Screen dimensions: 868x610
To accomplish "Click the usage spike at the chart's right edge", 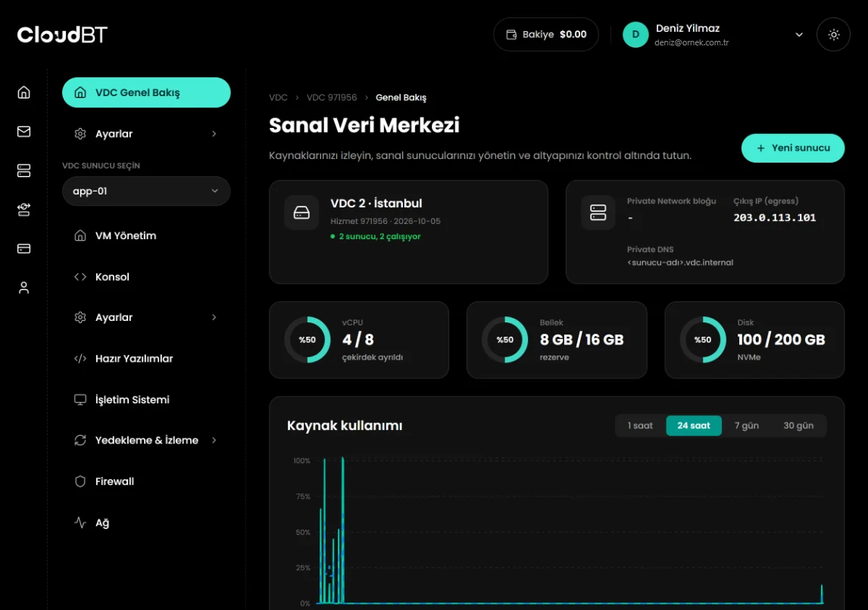I will click(x=822, y=594).
